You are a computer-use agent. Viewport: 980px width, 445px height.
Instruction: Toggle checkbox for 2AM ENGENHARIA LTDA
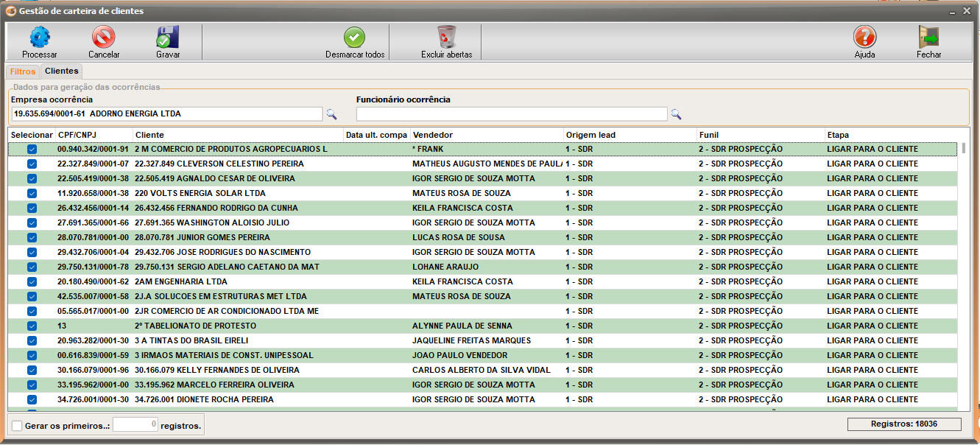click(32, 281)
